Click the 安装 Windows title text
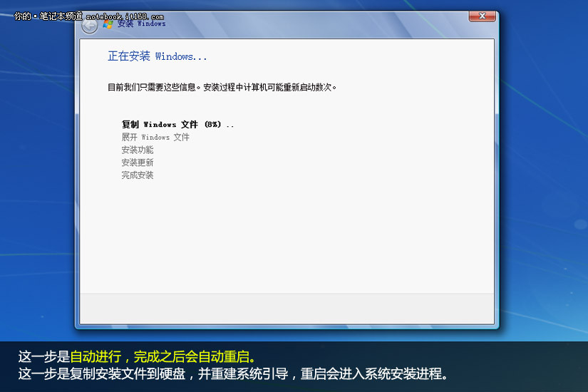 (141, 24)
